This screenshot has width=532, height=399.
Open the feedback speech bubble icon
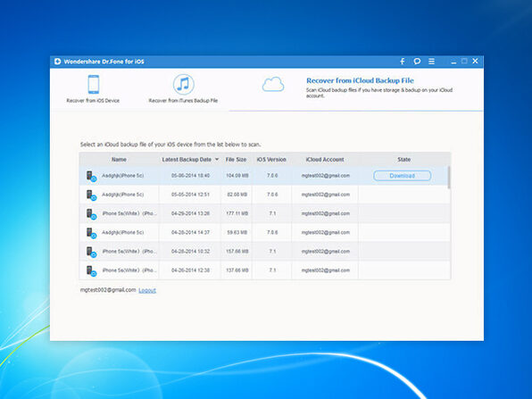pos(417,62)
